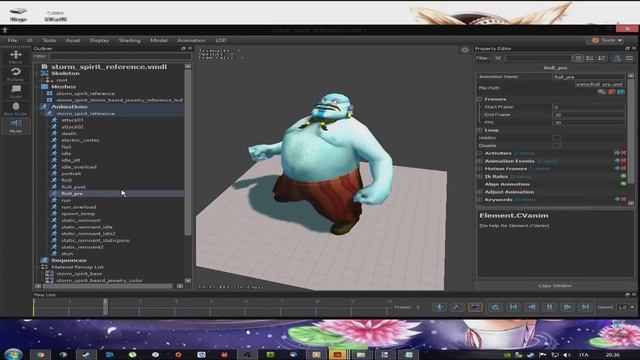Expand the Activities section
This screenshot has width=640, height=360.
pyautogui.click(x=479, y=153)
